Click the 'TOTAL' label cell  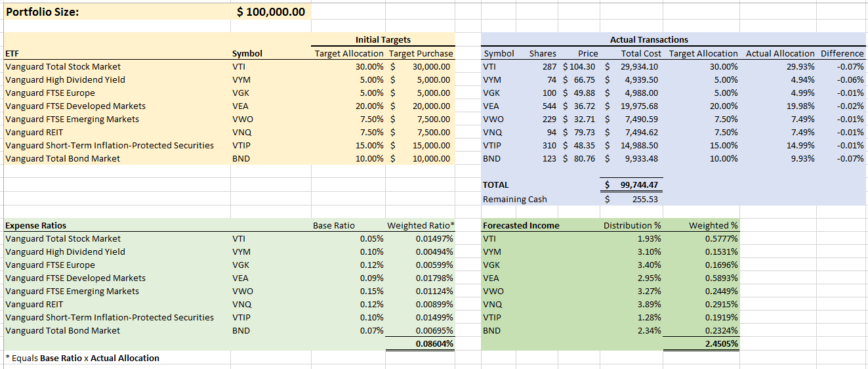click(496, 185)
